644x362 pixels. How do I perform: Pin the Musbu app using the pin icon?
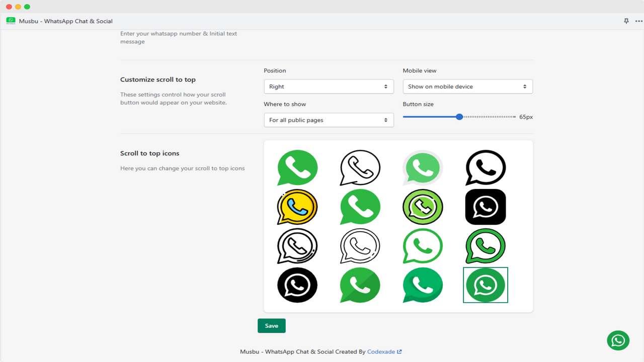coord(626,21)
